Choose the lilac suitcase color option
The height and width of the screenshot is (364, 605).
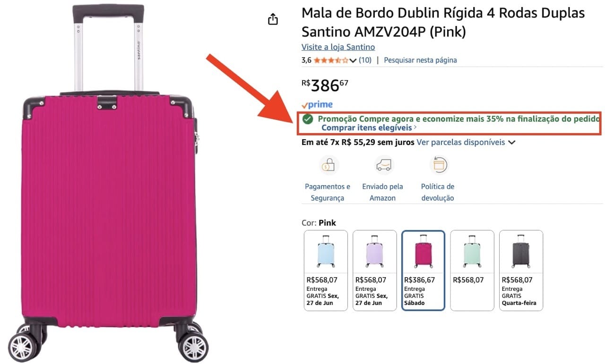tap(375, 271)
